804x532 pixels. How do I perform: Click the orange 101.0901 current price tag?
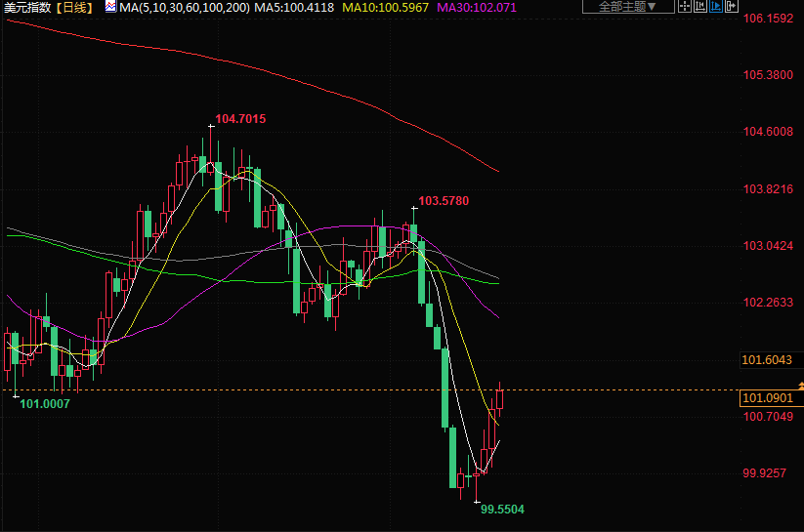pyautogui.click(x=767, y=398)
